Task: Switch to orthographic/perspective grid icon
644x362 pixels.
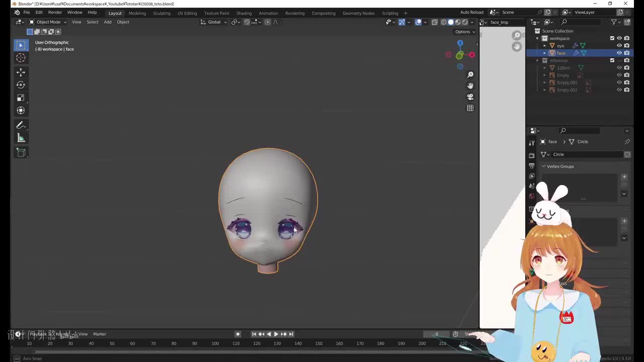Action: (470, 108)
